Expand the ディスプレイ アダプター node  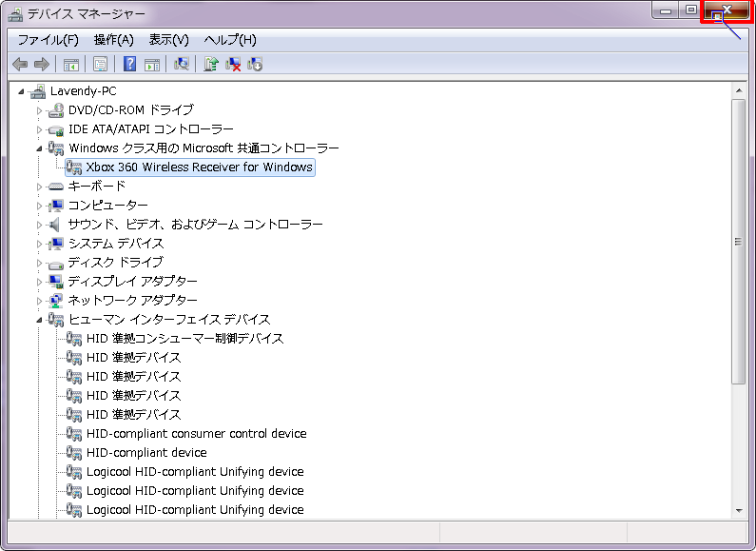point(39,282)
